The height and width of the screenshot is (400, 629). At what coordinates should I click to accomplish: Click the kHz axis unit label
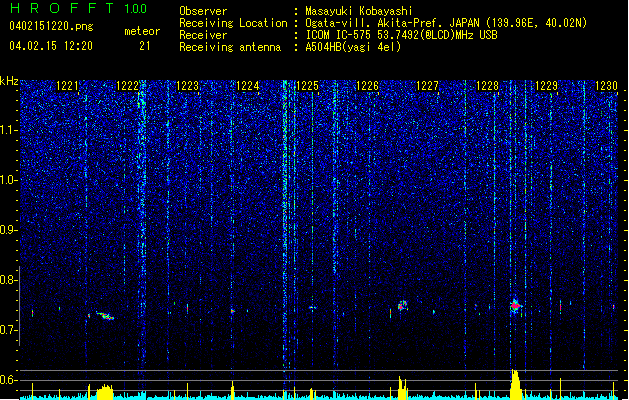(x=9, y=81)
